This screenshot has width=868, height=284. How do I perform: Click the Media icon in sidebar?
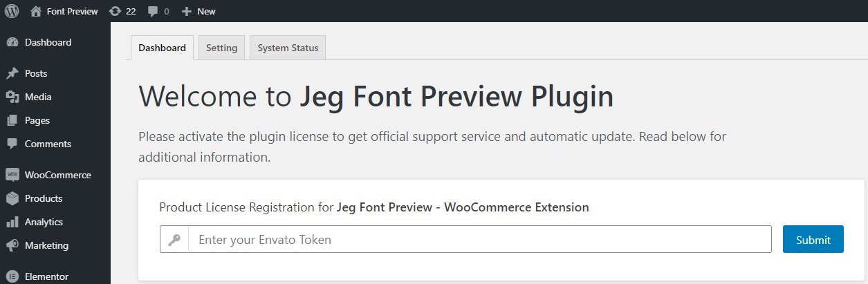coord(12,97)
